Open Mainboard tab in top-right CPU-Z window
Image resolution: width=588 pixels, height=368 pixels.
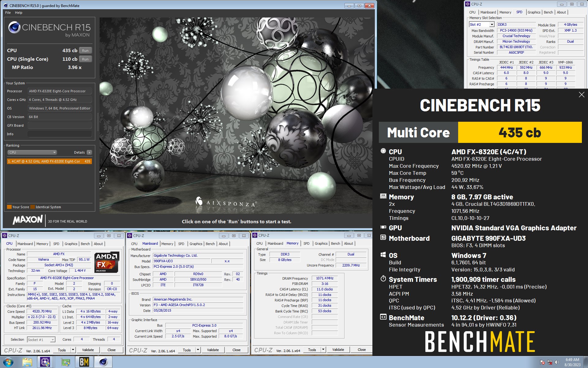pyautogui.click(x=488, y=12)
